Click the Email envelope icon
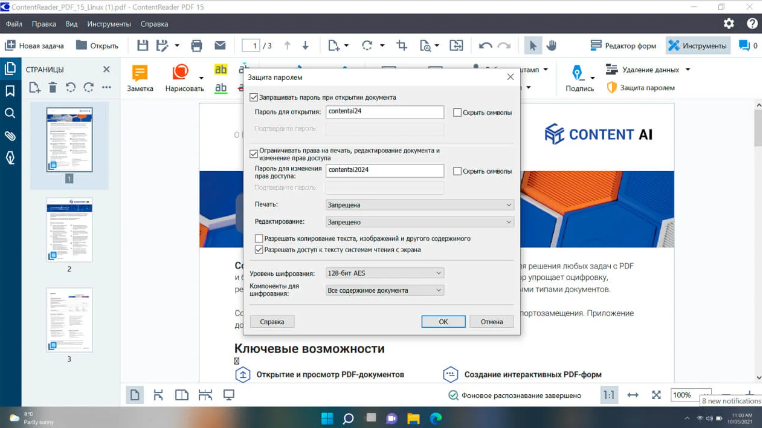Screen dimensions: 762x428 pyautogui.click(x=220, y=46)
